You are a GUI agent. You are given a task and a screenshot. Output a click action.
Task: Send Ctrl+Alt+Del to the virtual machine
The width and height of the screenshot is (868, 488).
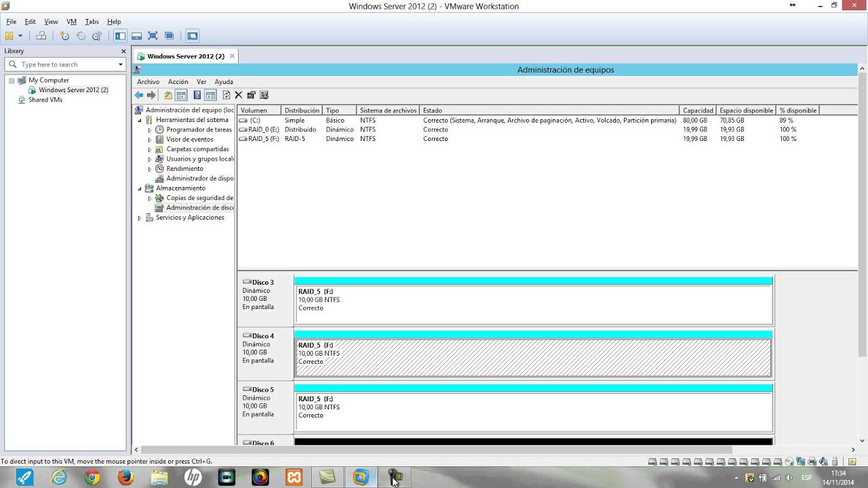(41, 36)
